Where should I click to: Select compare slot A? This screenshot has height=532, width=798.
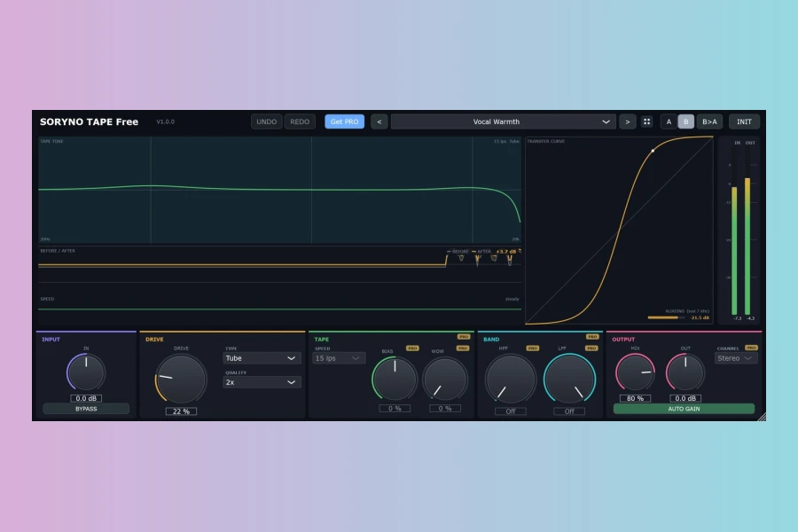(x=669, y=121)
